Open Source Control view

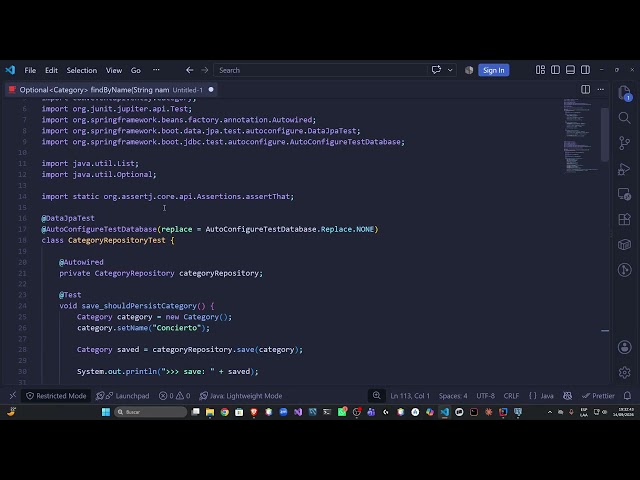pyautogui.click(x=624, y=143)
